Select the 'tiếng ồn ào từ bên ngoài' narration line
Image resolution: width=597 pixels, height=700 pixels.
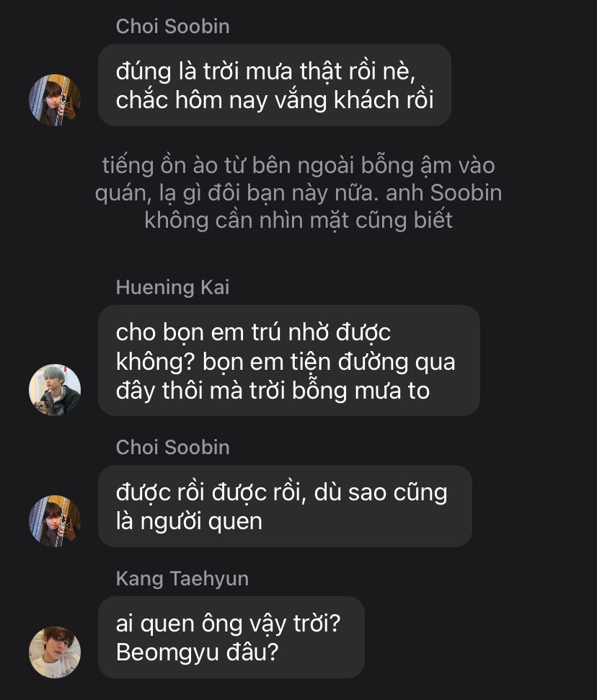tap(298, 166)
